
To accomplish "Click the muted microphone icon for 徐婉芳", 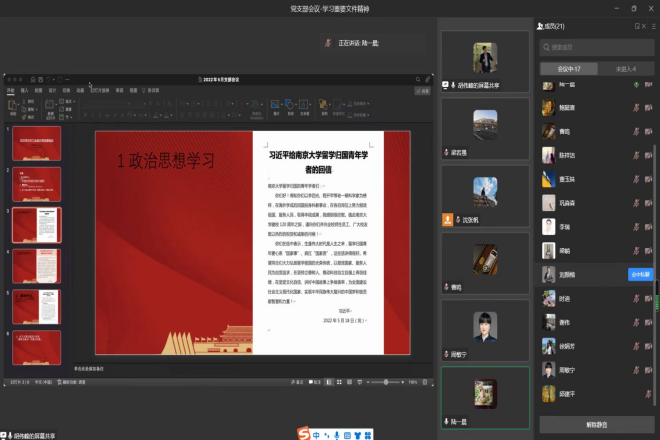I will click(x=636, y=346).
